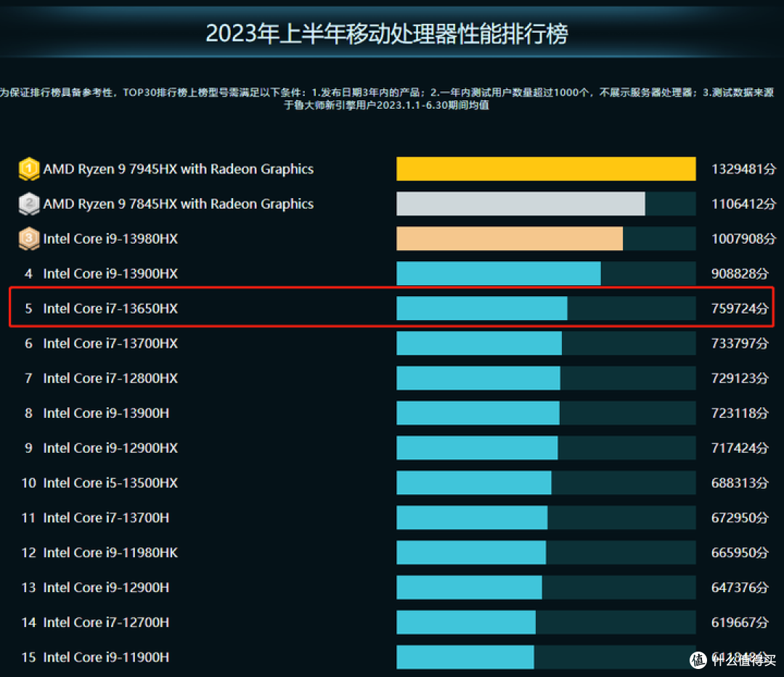Click Intel Core i7-13650HX entry
The height and width of the screenshot is (677, 784).
click(x=110, y=309)
